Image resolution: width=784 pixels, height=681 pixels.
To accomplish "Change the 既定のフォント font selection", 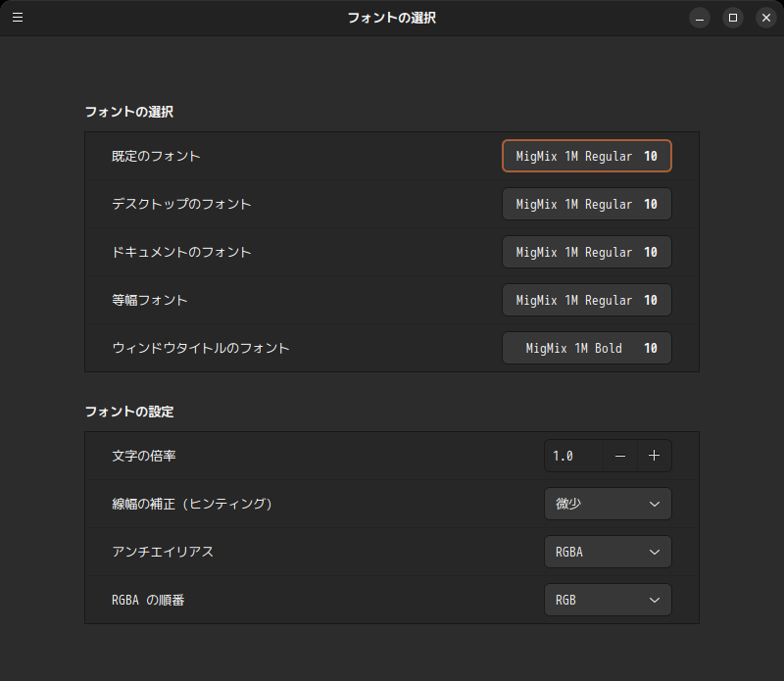I will (x=586, y=155).
